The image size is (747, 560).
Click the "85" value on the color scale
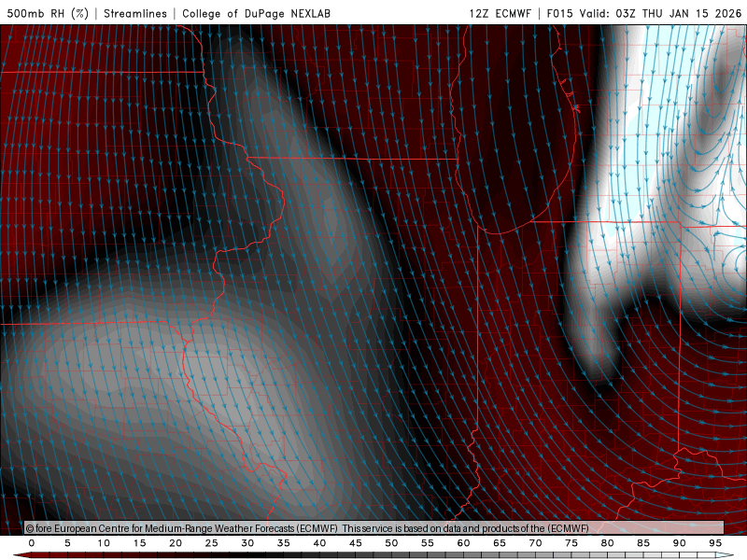[x=643, y=543]
